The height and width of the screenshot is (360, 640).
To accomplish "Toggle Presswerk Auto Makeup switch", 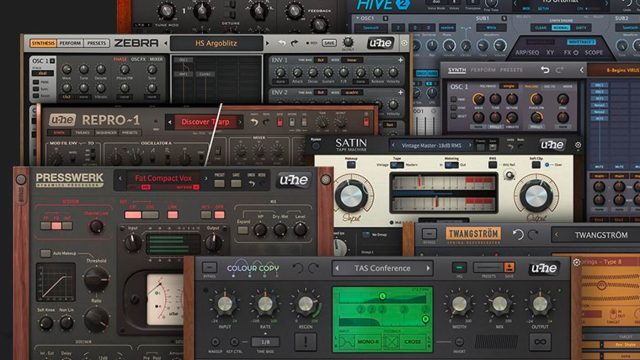I will 45,253.
